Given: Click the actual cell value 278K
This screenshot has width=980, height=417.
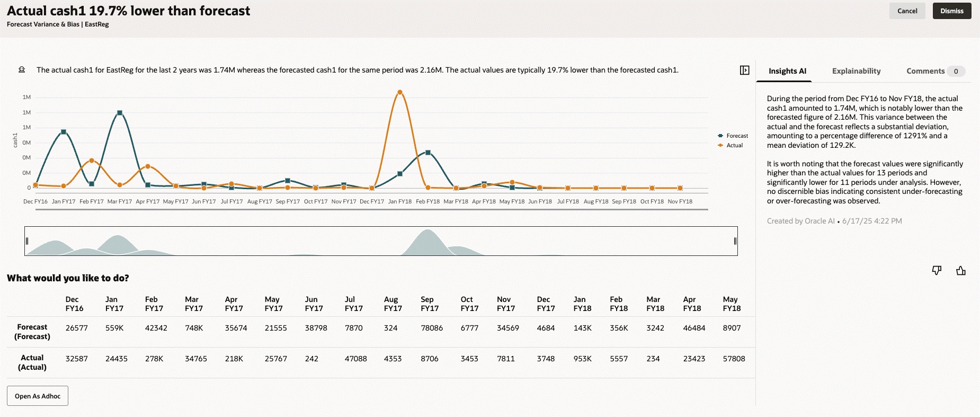Looking at the screenshot, I should point(154,359).
